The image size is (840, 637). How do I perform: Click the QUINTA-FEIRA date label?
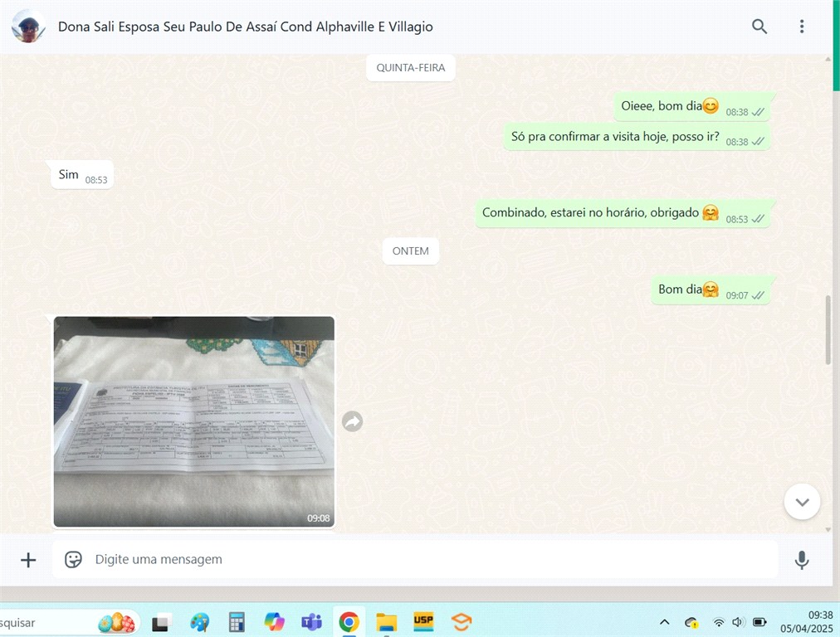410,67
